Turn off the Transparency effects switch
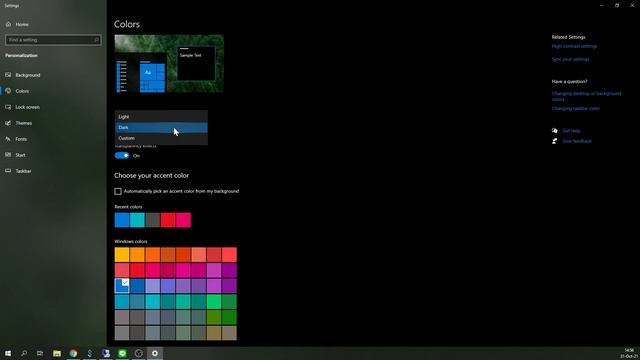 122,156
